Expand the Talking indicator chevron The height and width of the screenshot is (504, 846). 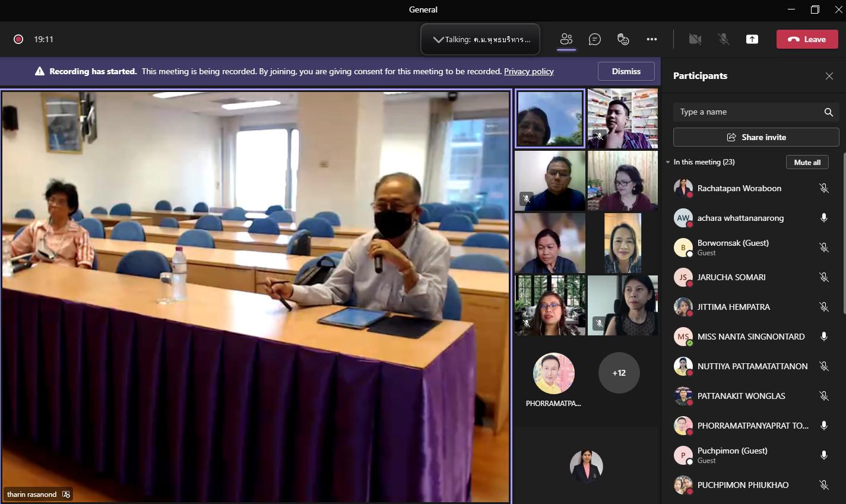pos(438,40)
